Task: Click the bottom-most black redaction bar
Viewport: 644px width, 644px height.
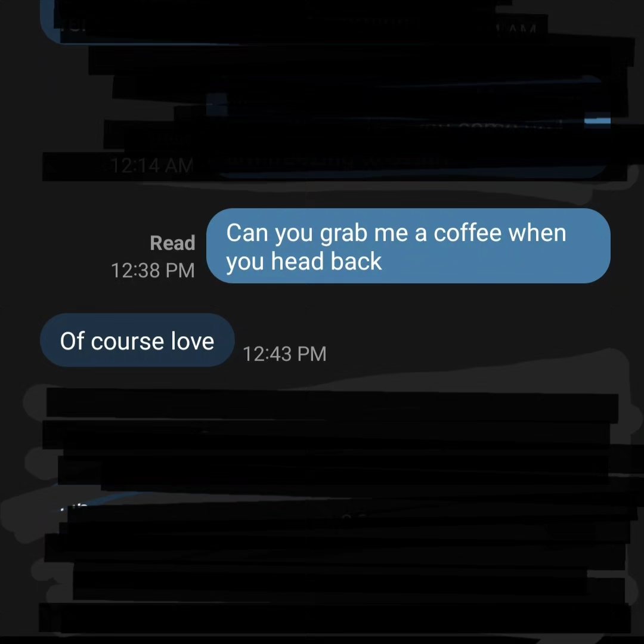Action: (335, 617)
